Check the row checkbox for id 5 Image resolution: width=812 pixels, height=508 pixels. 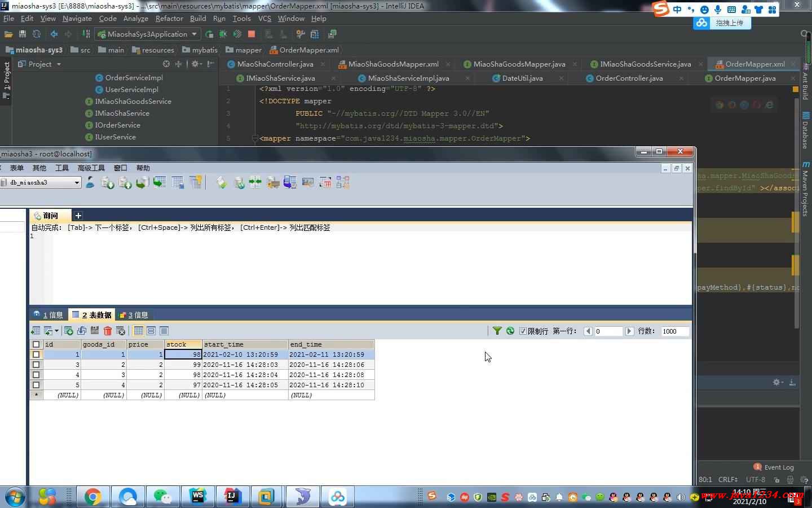point(36,385)
